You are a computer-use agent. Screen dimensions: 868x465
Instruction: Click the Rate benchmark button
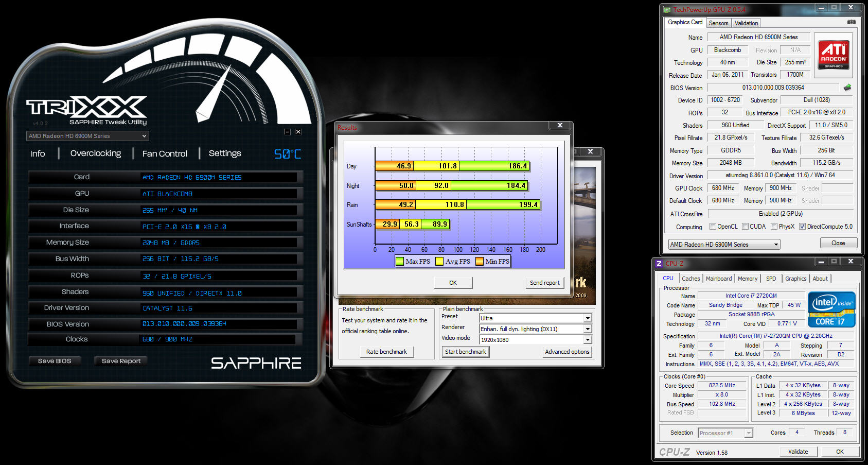pyautogui.click(x=386, y=352)
